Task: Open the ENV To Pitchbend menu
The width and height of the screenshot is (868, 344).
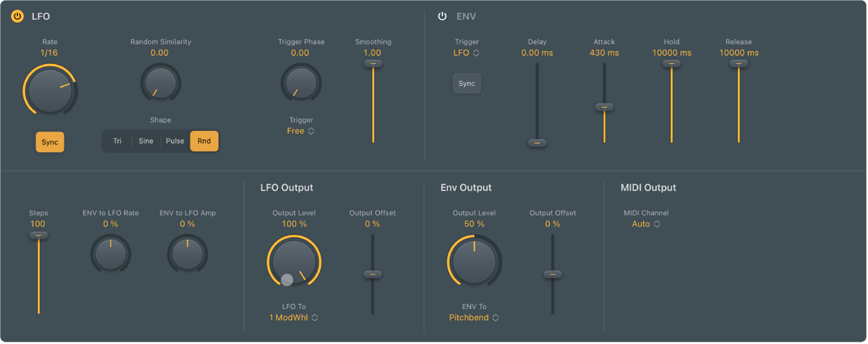Action: [474, 318]
